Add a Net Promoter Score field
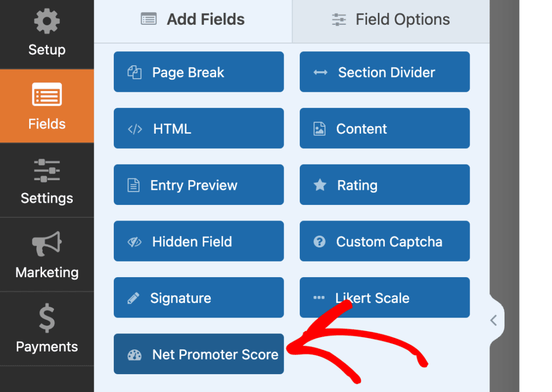The image size is (552, 392). (x=198, y=354)
